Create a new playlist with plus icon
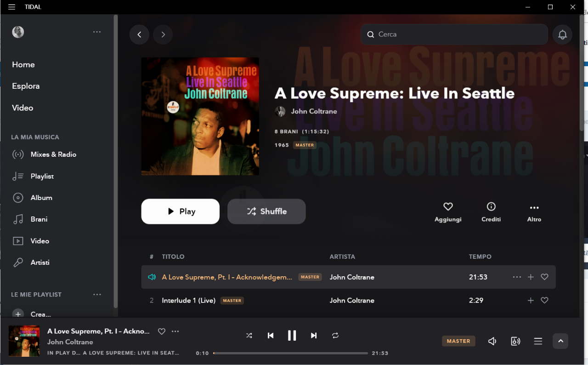Image resolution: width=588 pixels, height=365 pixels. point(18,314)
